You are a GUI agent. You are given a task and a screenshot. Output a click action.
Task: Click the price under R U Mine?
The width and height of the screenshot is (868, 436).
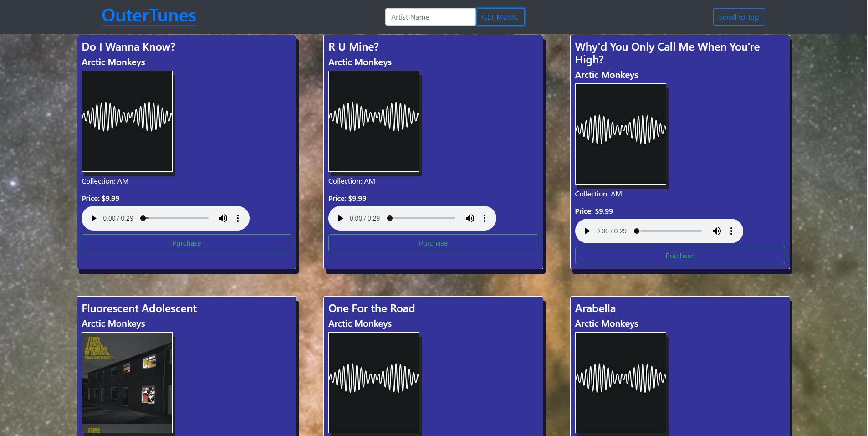point(347,199)
